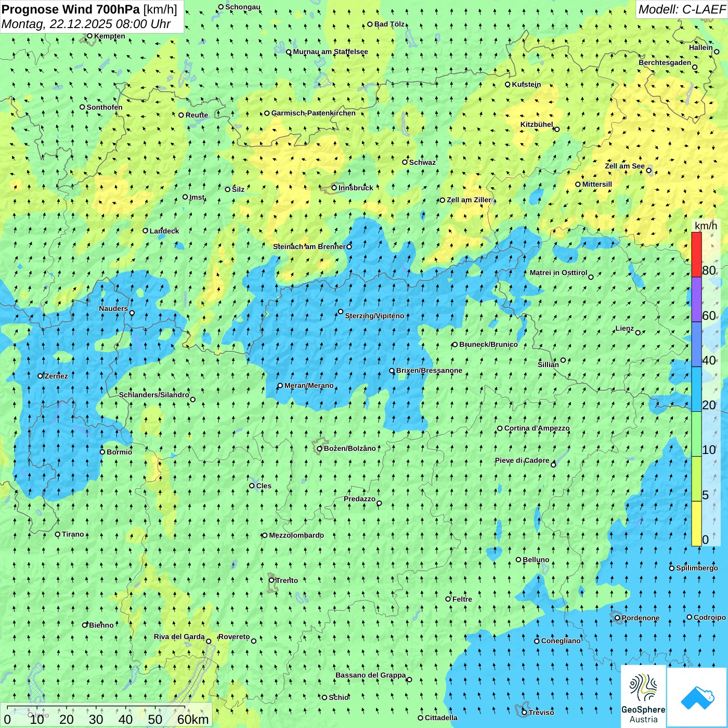Screen dimensions: 728x728
Task: Click the 'Cortina d'Ampezzo' label
Action: pyautogui.click(x=537, y=428)
